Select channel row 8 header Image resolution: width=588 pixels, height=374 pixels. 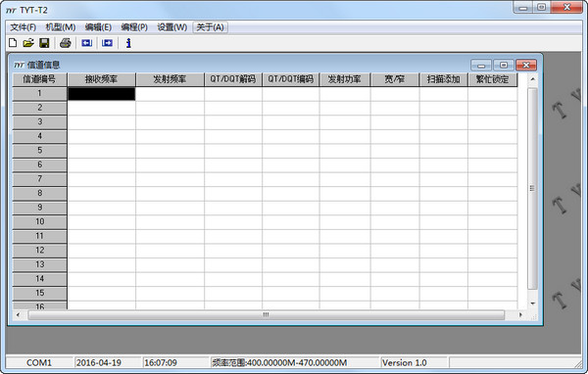pos(39,194)
